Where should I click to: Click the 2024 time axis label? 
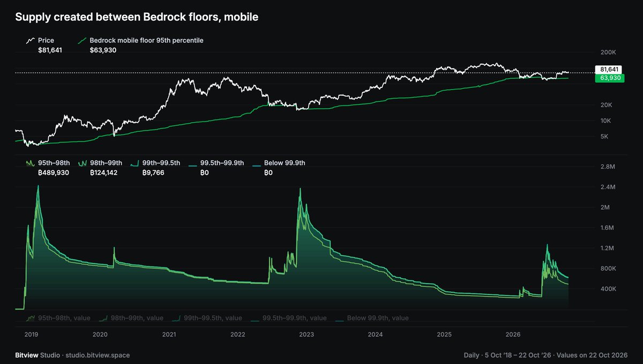coord(375,334)
